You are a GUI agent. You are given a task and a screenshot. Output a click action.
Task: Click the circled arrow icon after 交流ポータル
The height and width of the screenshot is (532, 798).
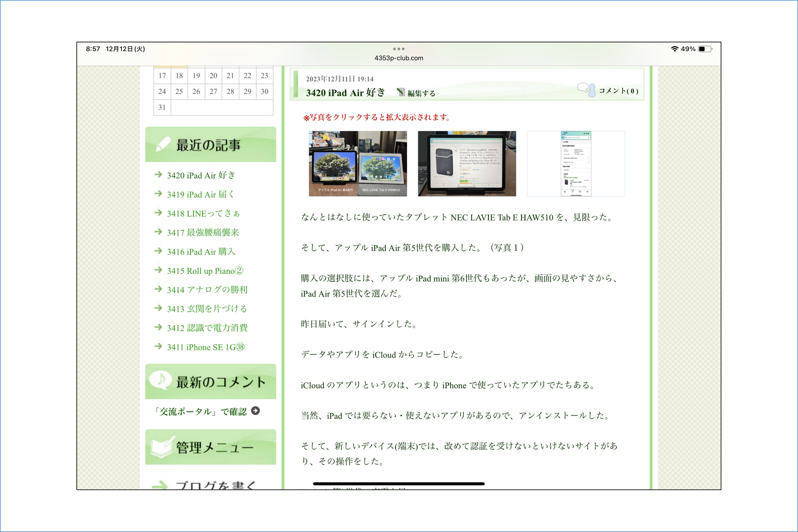click(255, 411)
